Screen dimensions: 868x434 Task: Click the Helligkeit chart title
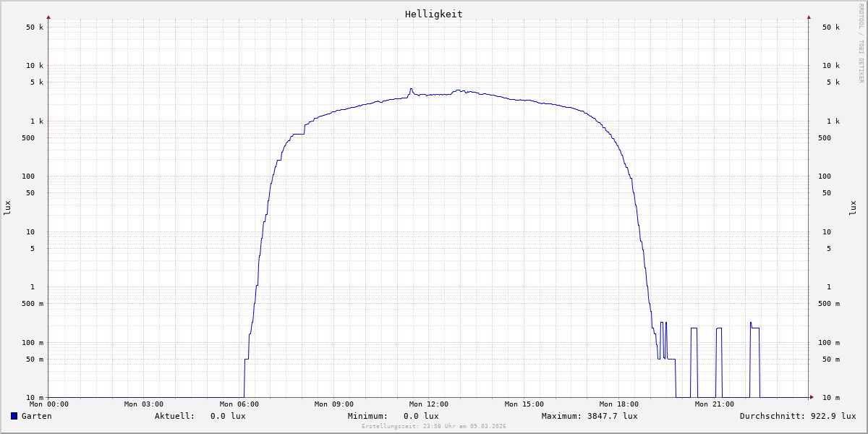pyautogui.click(x=433, y=14)
